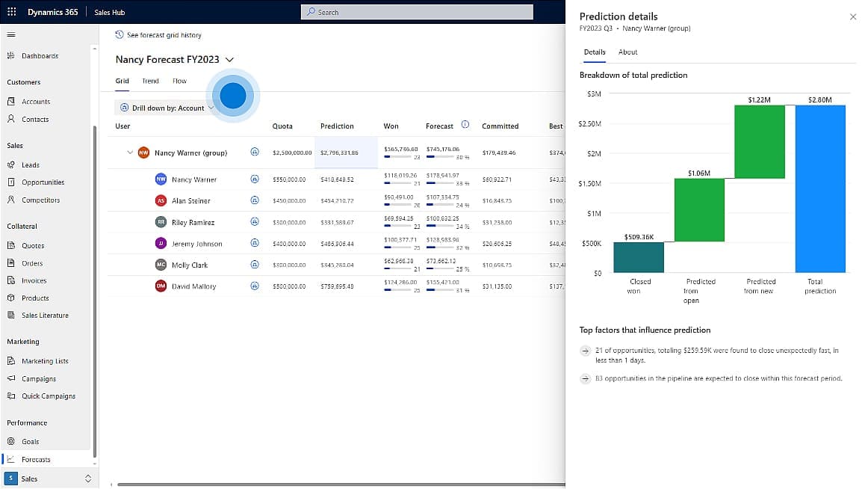Collapse the Nancy Warner (group) row chevron
This screenshot has width=868, height=489.
129,153
